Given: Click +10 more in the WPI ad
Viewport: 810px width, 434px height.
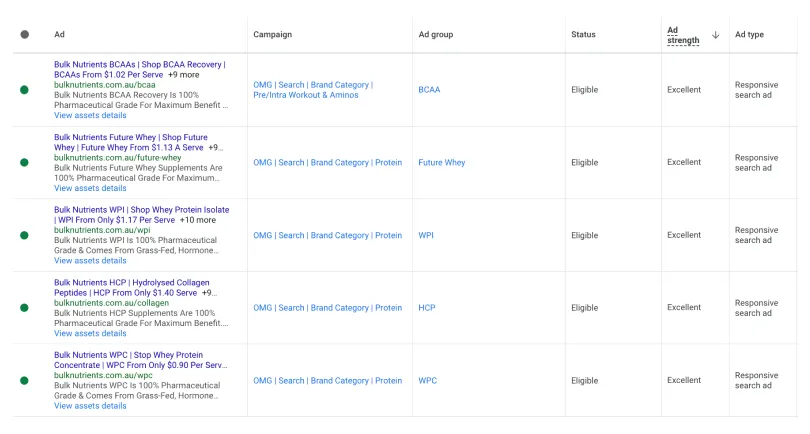Looking at the screenshot, I should tap(198, 220).
